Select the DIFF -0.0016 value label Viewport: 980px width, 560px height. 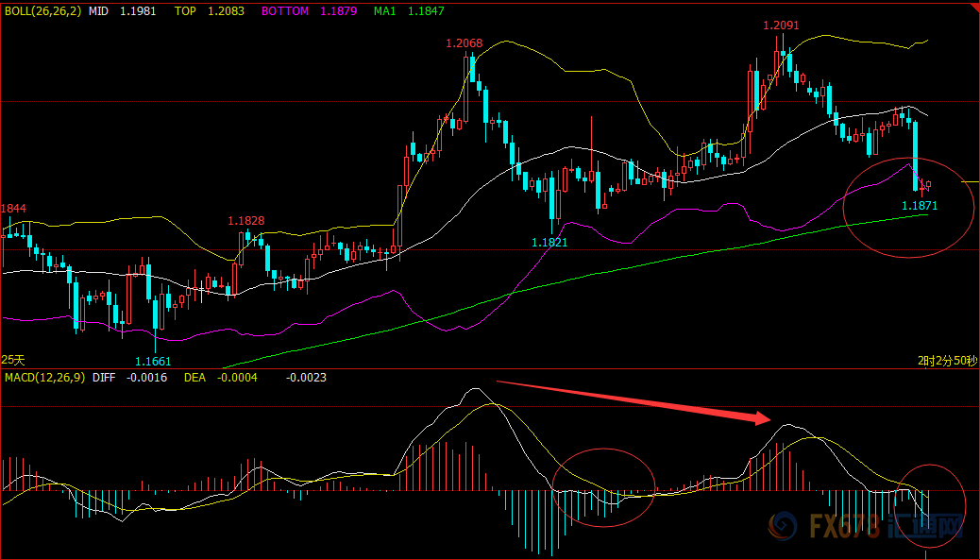click(x=129, y=378)
